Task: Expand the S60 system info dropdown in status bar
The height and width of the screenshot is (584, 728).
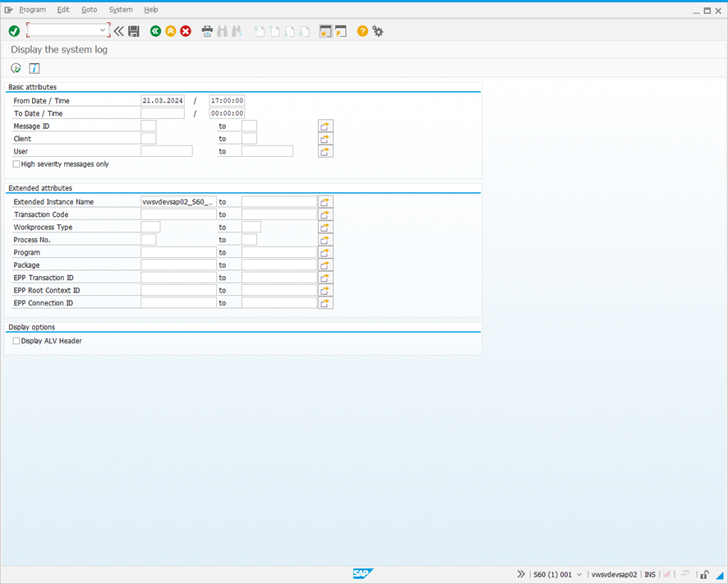Action: coord(580,575)
